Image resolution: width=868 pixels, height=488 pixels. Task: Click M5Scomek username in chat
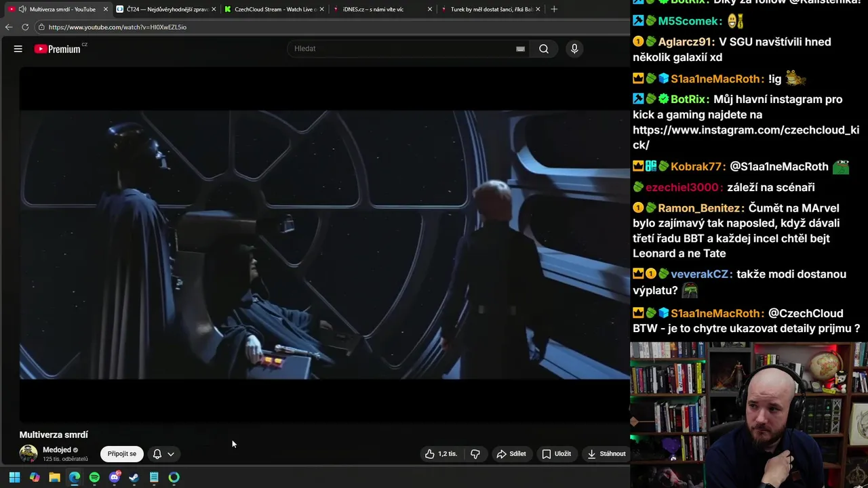tap(689, 21)
